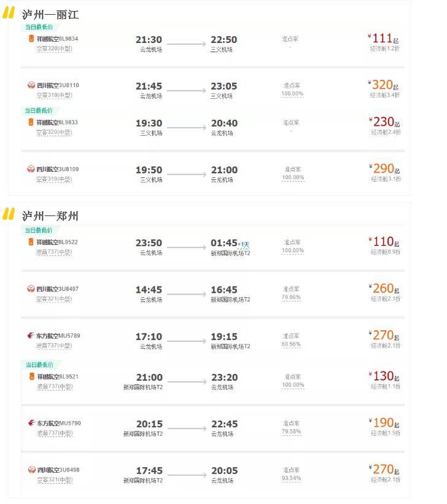447x504 pixels.
Task: Click the 祥鹏航空 logo for flight 8L9833
Action: (31, 122)
